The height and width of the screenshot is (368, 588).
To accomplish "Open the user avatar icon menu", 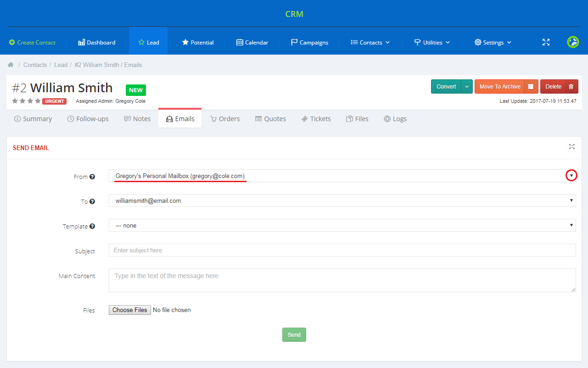I will (x=572, y=42).
